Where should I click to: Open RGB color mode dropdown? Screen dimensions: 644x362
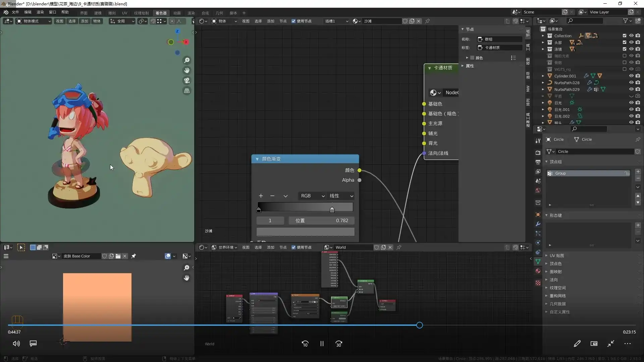click(312, 196)
